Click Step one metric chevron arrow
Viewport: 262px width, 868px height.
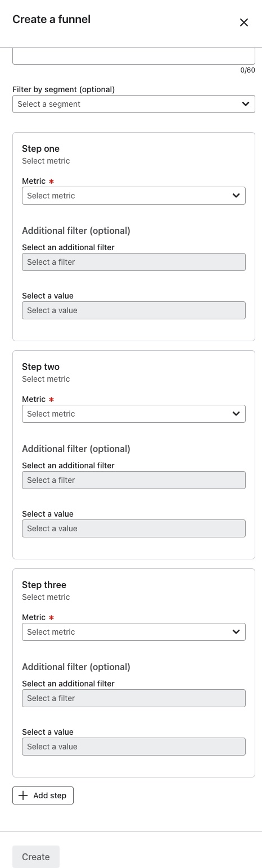tap(236, 196)
